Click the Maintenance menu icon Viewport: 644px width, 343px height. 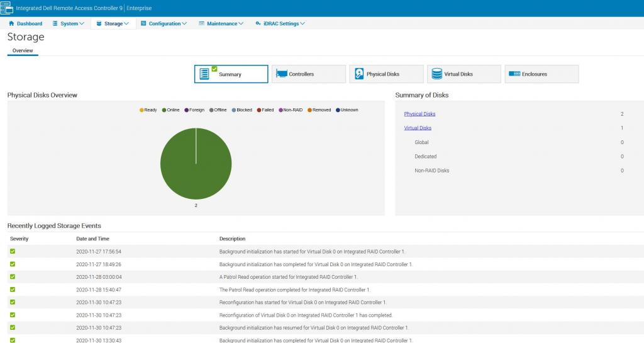pyautogui.click(x=201, y=23)
